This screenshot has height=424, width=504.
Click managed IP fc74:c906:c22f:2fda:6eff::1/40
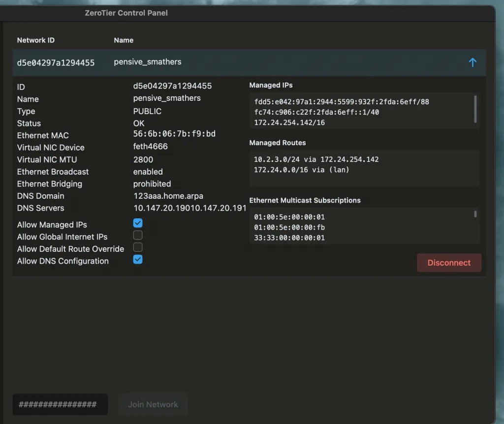(316, 112)
